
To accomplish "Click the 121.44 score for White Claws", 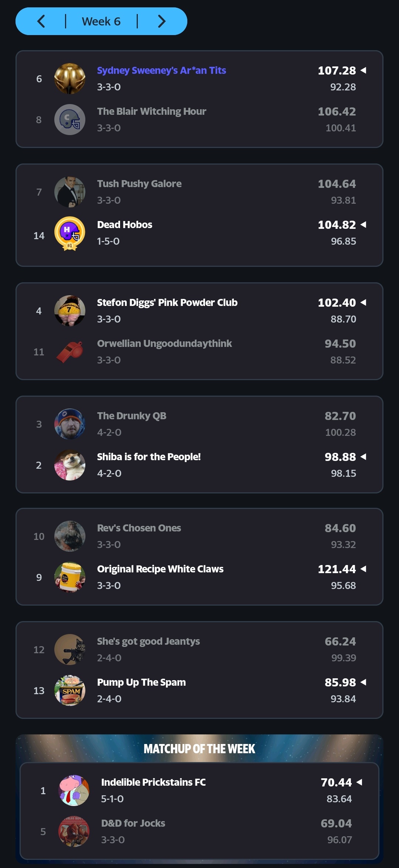I will (337, 569).
